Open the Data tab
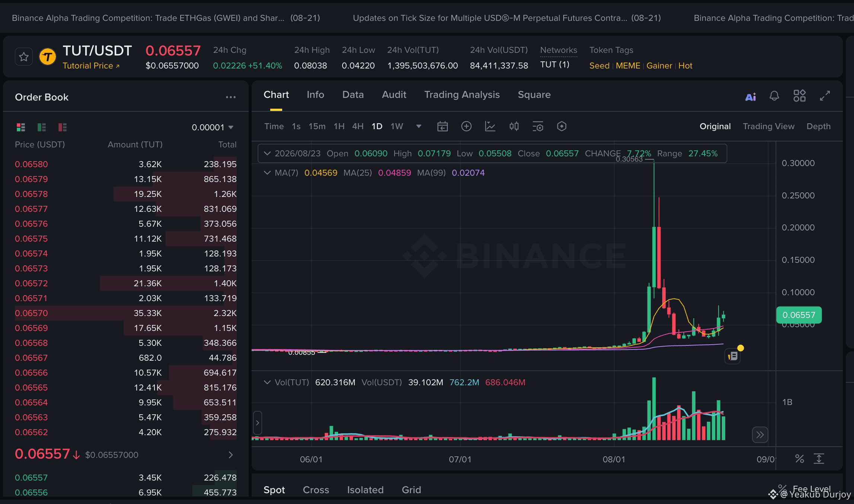 (x=353, y=95)
